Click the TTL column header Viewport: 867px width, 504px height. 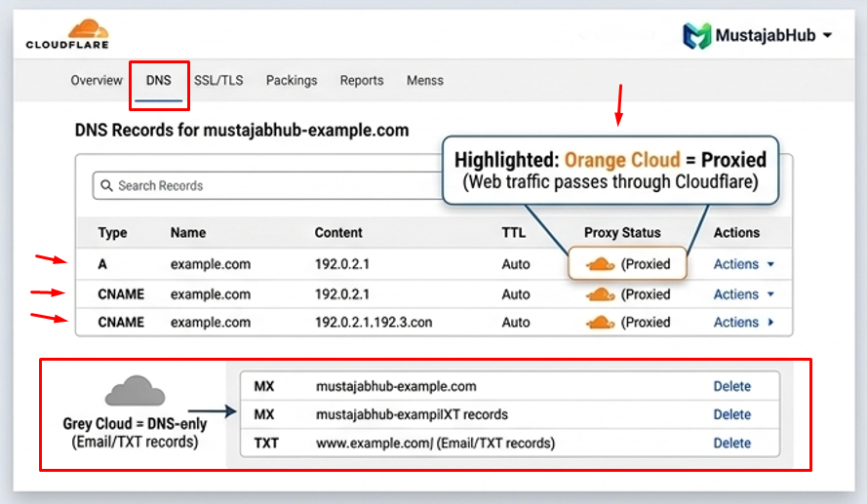513,233
